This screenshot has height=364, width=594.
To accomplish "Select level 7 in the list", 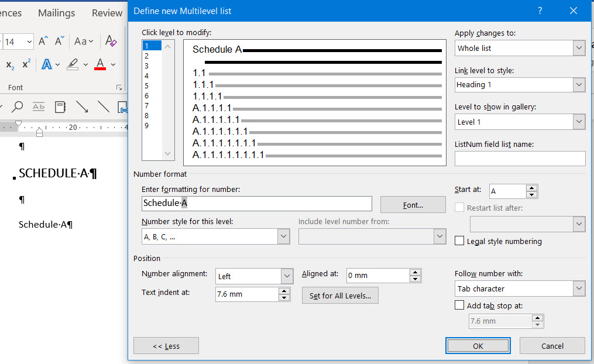I will pos(152,106).
